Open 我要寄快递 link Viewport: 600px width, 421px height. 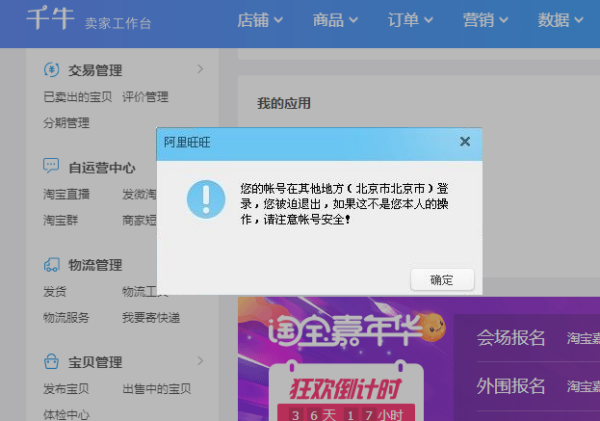pyautogui.click(x=151, y=317)
